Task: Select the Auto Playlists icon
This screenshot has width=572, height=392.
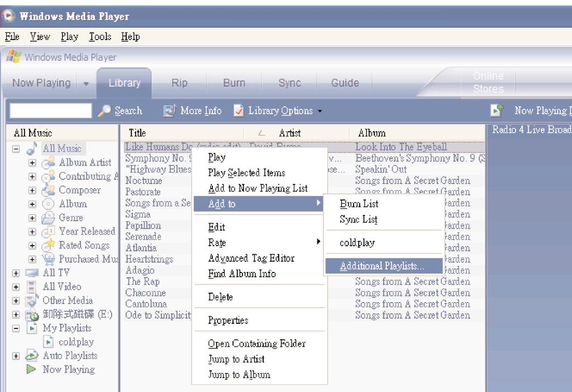Action: [32, 356]
